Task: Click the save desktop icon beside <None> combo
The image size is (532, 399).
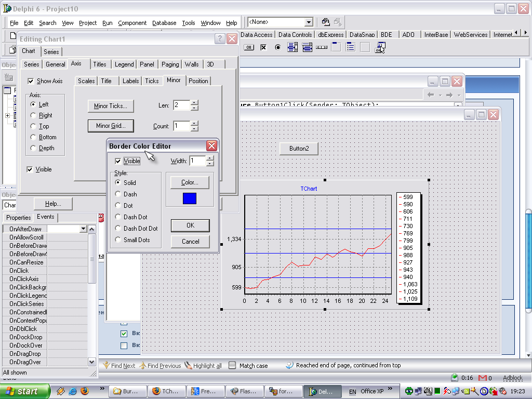Action: (326, 22)
